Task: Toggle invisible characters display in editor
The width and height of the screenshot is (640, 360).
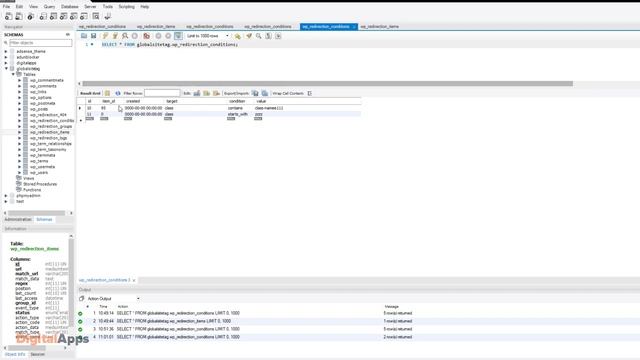Action: point(268,36)
